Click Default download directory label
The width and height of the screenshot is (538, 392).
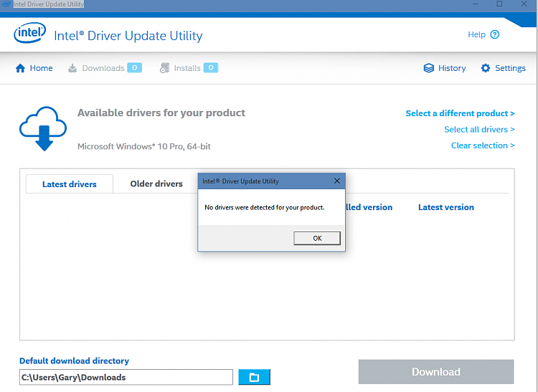(74, 360)
